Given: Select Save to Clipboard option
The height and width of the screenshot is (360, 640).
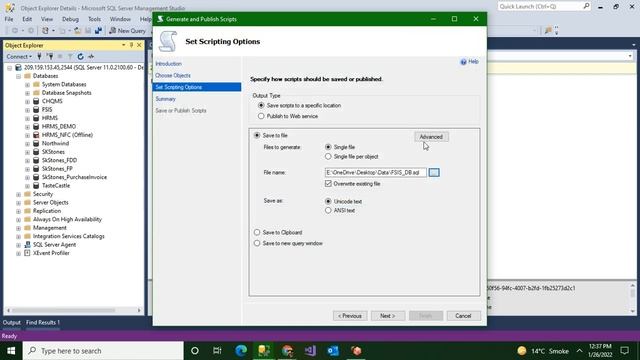Looking at the screenshot, I should pyautogui.click(x=257, y=232).
